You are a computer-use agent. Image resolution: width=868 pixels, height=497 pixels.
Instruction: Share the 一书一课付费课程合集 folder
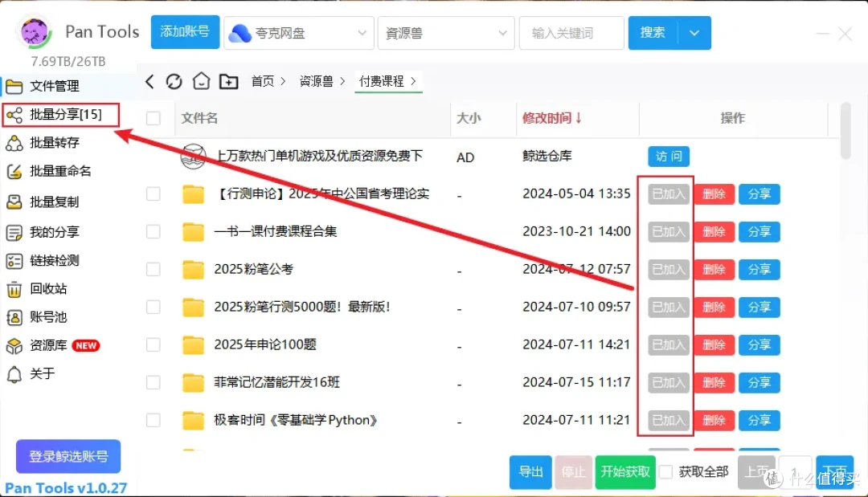[759, 231]
